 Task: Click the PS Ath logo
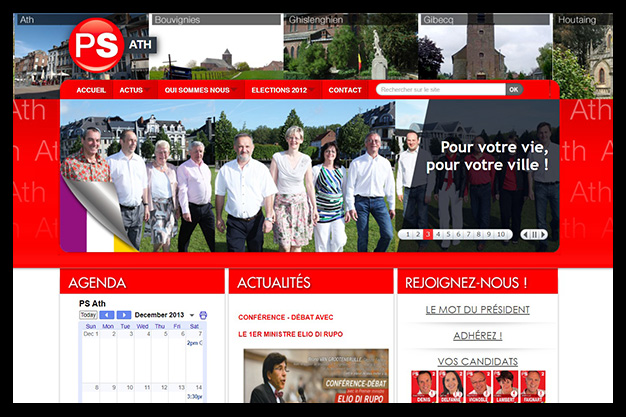97,47
